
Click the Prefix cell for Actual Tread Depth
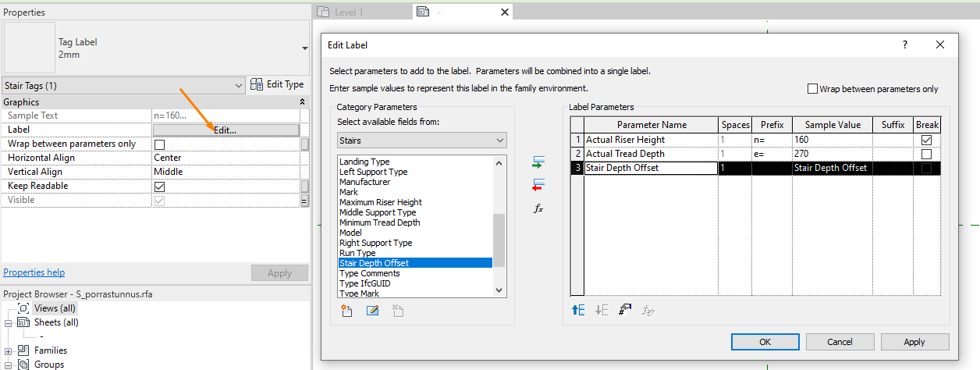tap(772, 154)
